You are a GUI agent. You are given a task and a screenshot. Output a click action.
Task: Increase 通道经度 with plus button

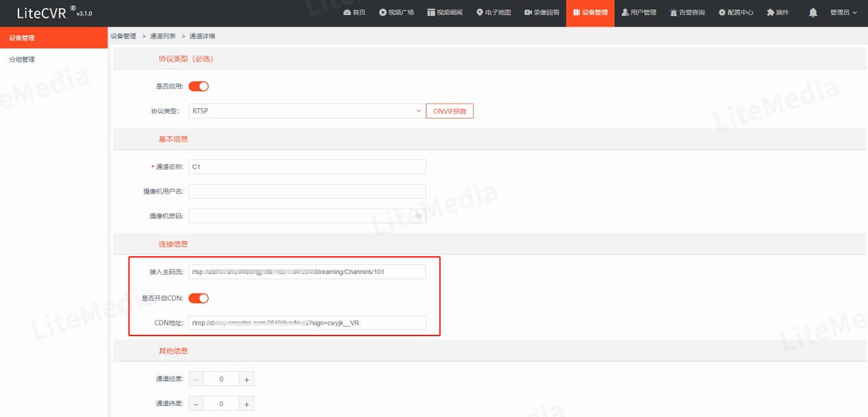click(x=246, y=379)
